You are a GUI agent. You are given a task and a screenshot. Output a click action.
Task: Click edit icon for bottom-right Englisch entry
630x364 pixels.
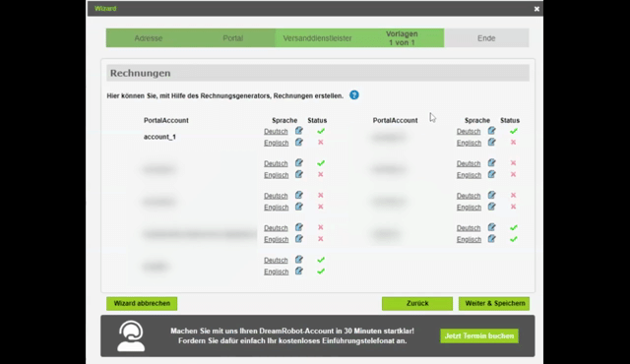pyautogui.click(x=492, y=239)
